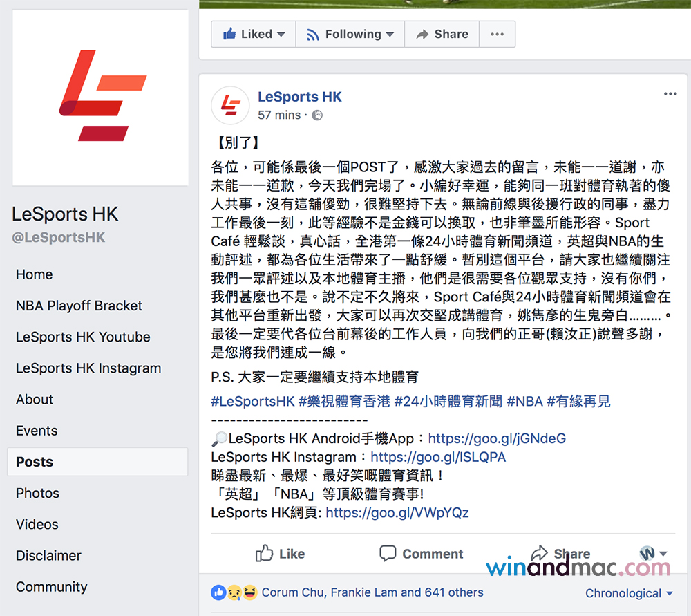This screenshot has height=616, width=691.
Task: Expand the Chronological comment sort dropdown
Action: (629, 593)
